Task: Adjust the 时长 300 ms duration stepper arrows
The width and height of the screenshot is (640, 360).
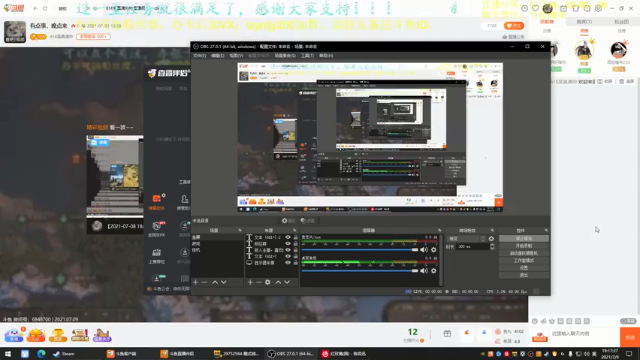Action: point(492,247)
